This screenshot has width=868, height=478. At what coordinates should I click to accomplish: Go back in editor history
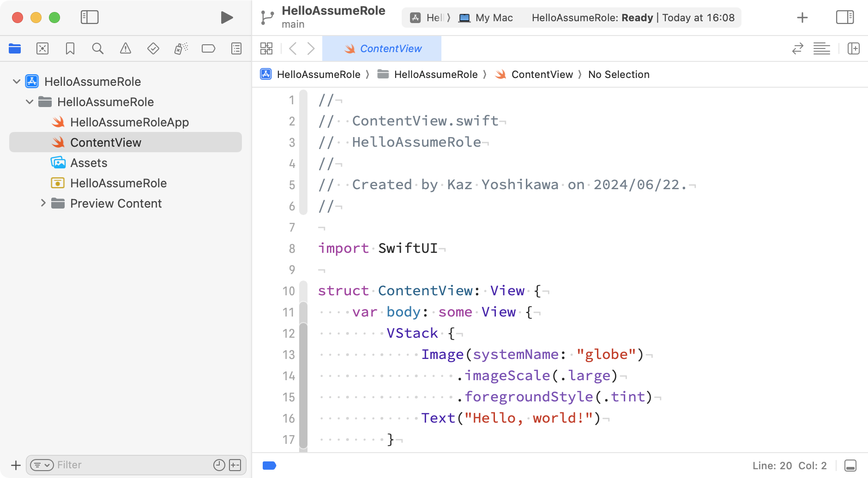point(293,48)
